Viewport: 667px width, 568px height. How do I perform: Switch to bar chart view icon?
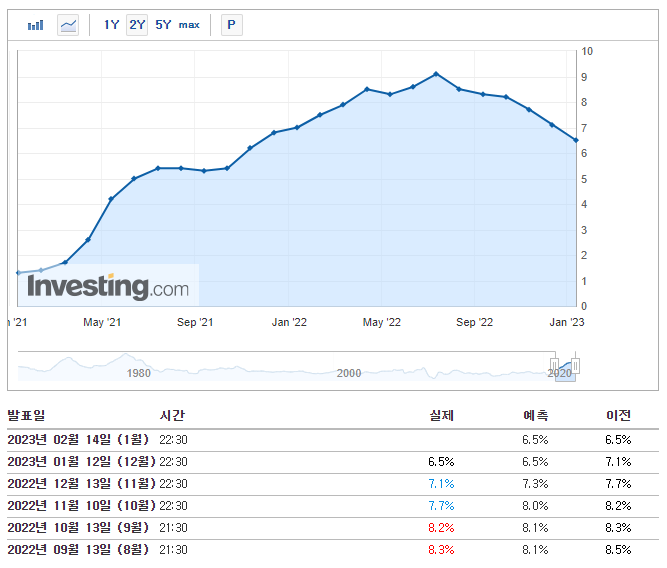tap(35, 25)
